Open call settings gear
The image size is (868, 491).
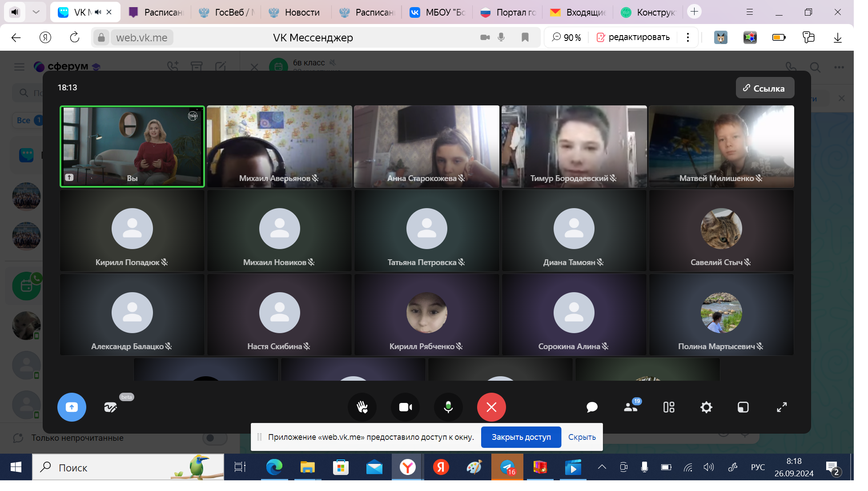(x=706, y=407)
